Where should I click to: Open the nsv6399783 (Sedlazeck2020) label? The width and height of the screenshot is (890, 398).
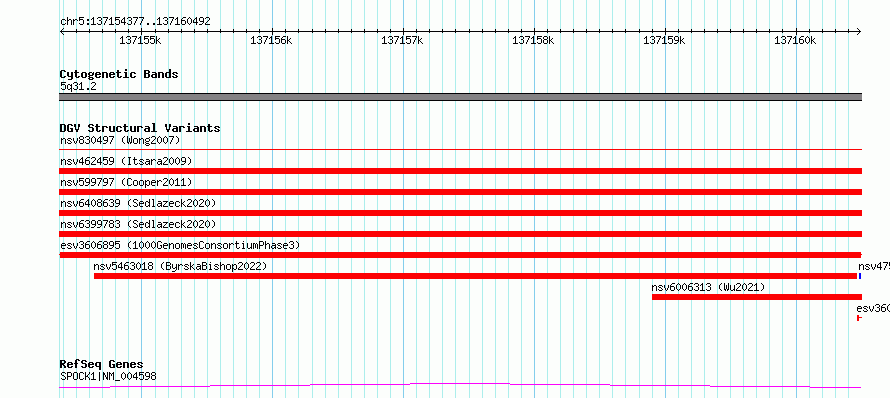coord(138,224)
